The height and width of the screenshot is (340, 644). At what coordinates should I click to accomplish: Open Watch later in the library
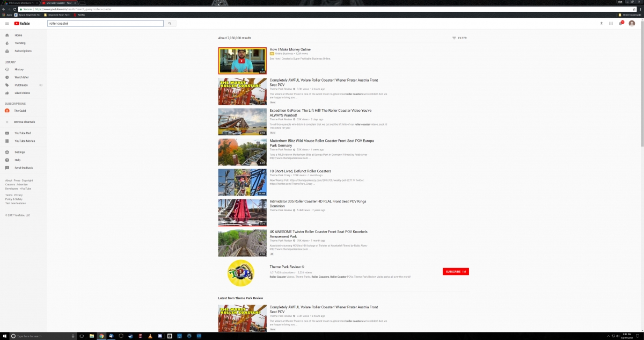21,77
